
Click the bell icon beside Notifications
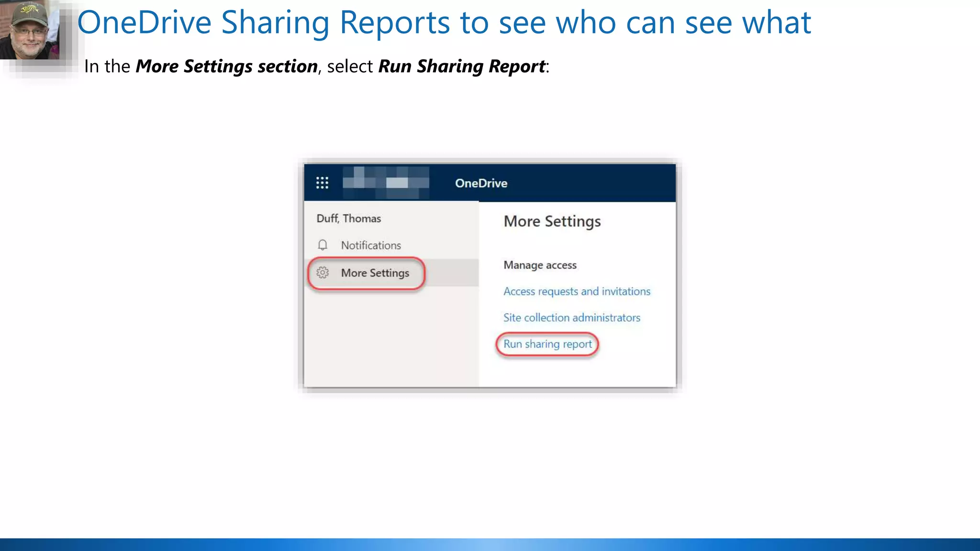pos(323,245)
